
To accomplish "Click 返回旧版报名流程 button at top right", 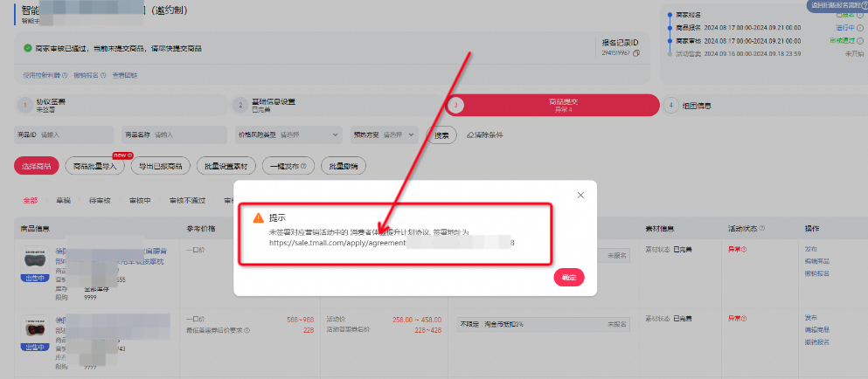I will tap(837, 5).
